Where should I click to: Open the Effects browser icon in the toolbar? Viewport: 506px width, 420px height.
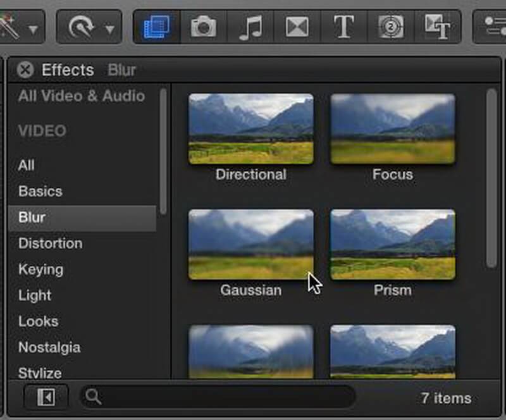(x=157, y=27)
